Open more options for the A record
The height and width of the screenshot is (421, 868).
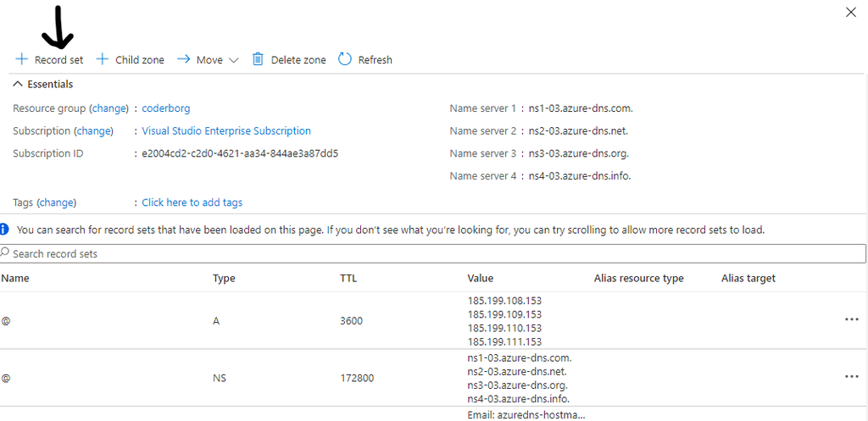click(x=852, y=319)
